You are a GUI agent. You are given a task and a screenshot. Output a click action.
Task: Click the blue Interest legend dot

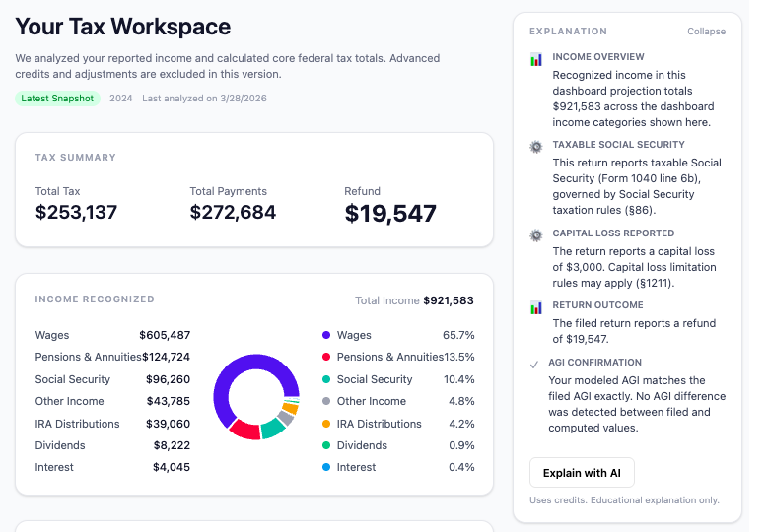325,467
